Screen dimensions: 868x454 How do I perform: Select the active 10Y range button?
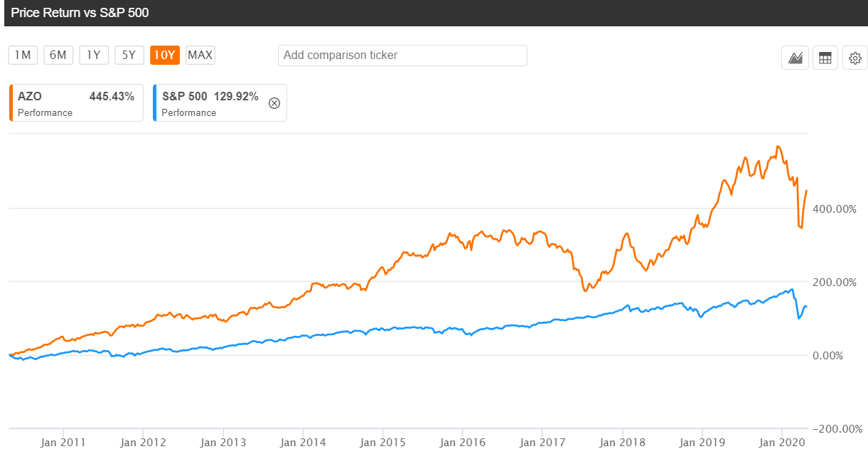(165, 55)
